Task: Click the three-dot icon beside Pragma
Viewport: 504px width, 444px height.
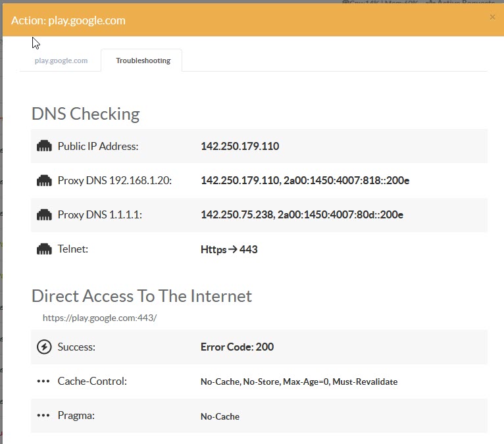Action: (44, 416)
